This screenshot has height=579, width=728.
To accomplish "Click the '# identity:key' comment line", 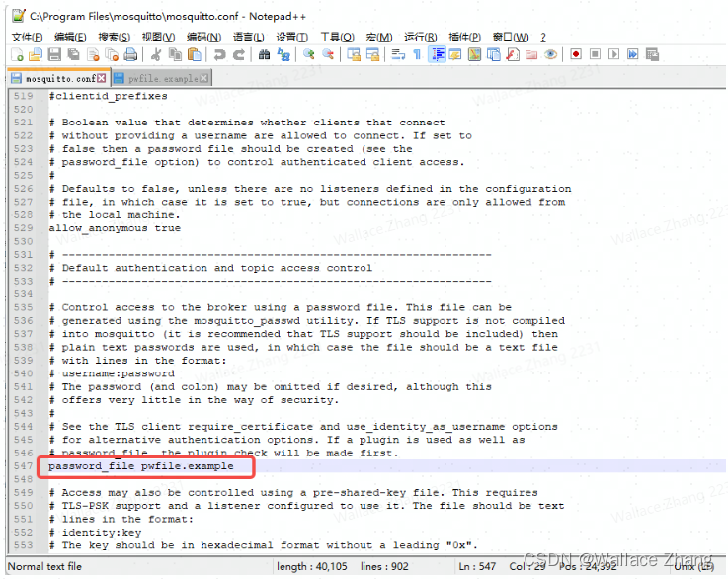I will click(x=95, y=533).
